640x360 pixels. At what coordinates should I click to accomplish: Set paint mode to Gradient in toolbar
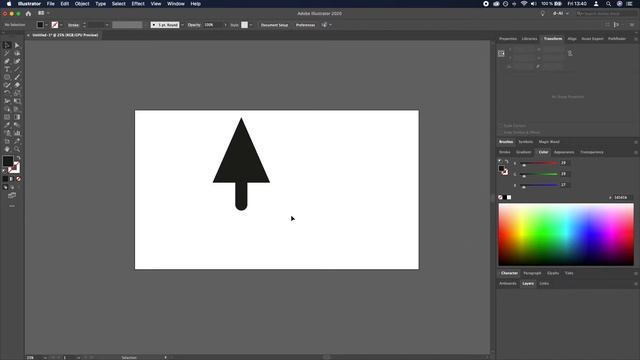pyautogui.click(x=11, y=179)
